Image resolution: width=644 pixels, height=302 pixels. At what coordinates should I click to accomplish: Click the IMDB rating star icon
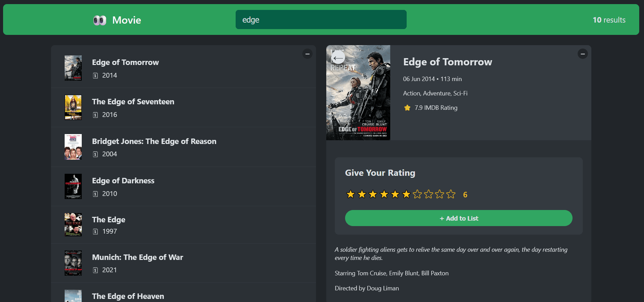coord(407,108)
